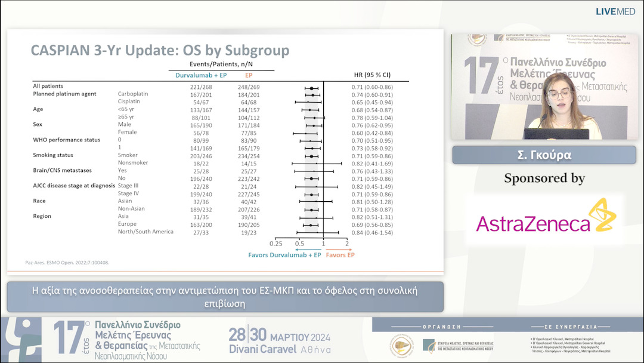644x363 pixels.
Task: Click the "Europe" region label
Action: click(128, 224)
